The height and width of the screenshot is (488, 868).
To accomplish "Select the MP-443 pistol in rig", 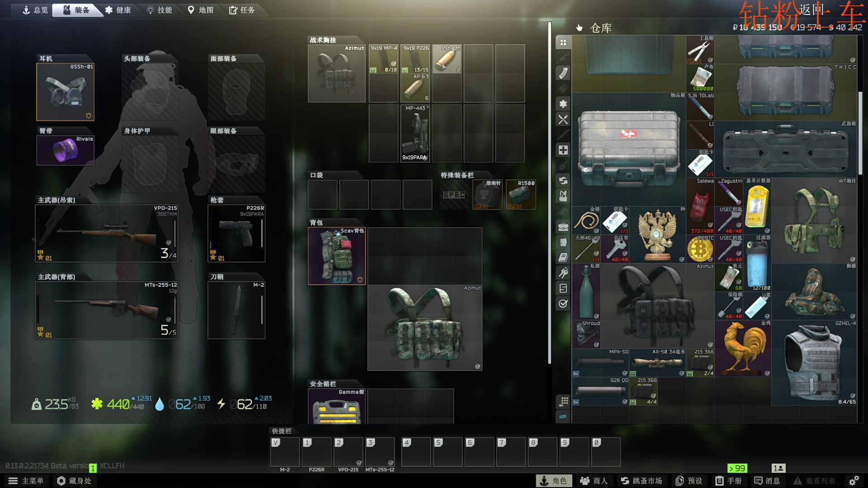I will [x=415, y=133].
